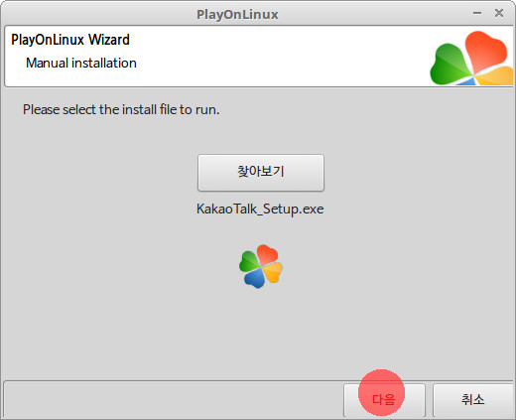
Task: Click blue leaf of center clover icon
Action: click(x=255, y=279)
